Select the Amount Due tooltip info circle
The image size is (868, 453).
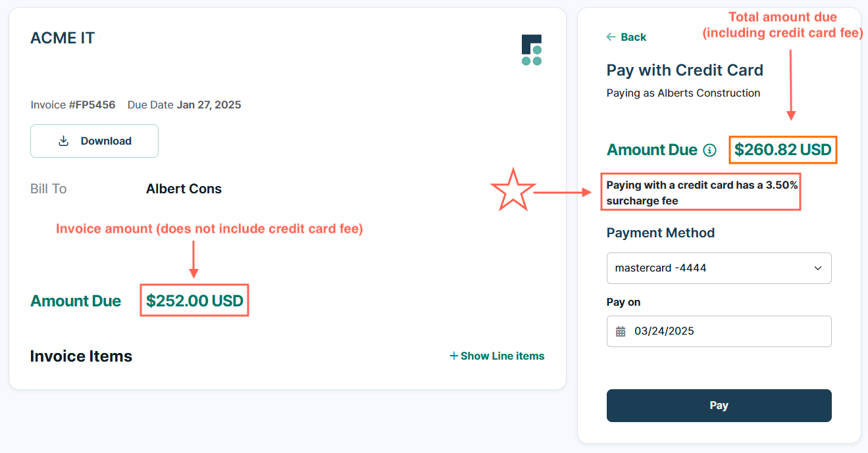coord(709,150)
